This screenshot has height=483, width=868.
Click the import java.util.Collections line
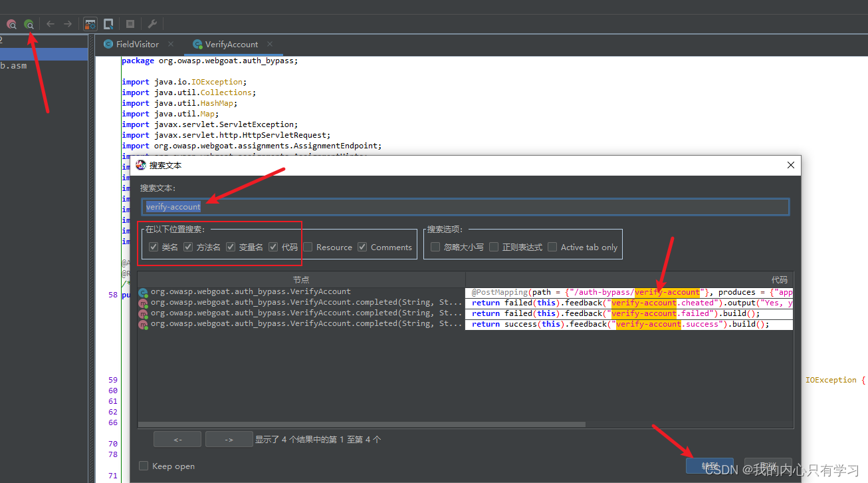pos(189,92)
